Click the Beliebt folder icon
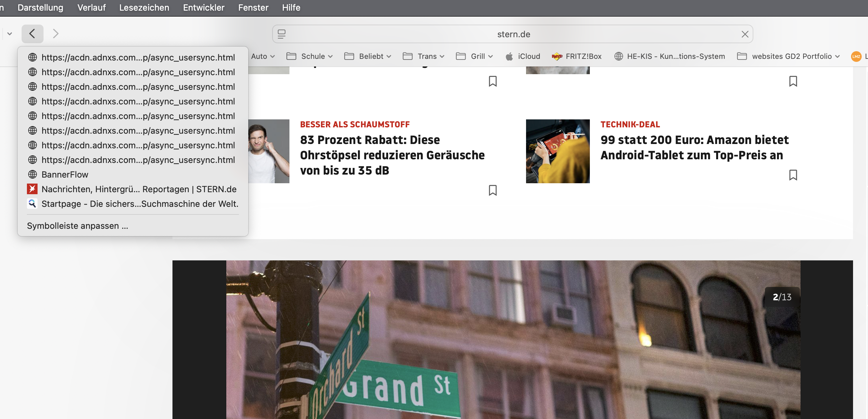The height and width of the screenshot is (419, 868). 349,56
